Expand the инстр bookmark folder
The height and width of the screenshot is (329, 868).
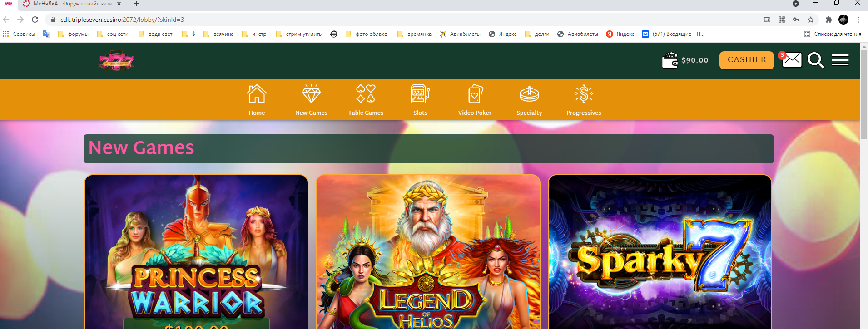(254, 34)
